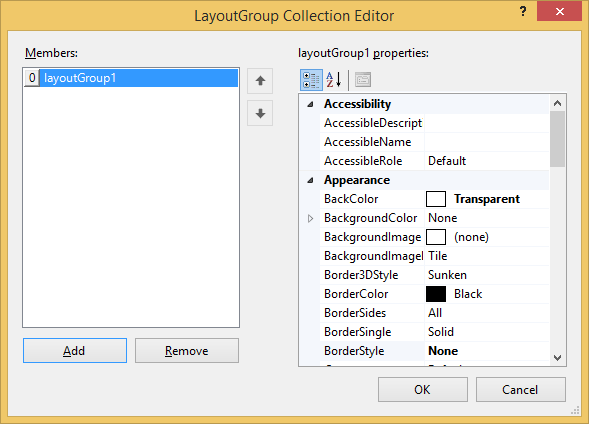Select the BackColor Transparent value

click(487, 199)
